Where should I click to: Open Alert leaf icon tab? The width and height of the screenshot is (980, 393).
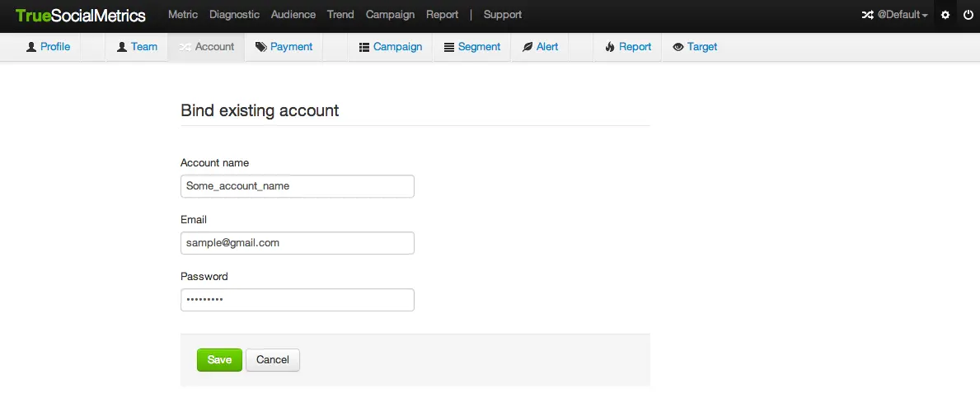pyautogui.click(x=528, y=47)
